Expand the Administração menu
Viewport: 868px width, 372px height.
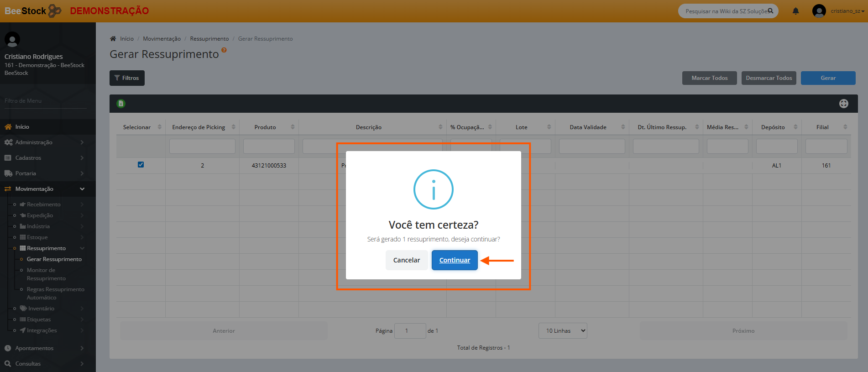[x=43, y=142]
